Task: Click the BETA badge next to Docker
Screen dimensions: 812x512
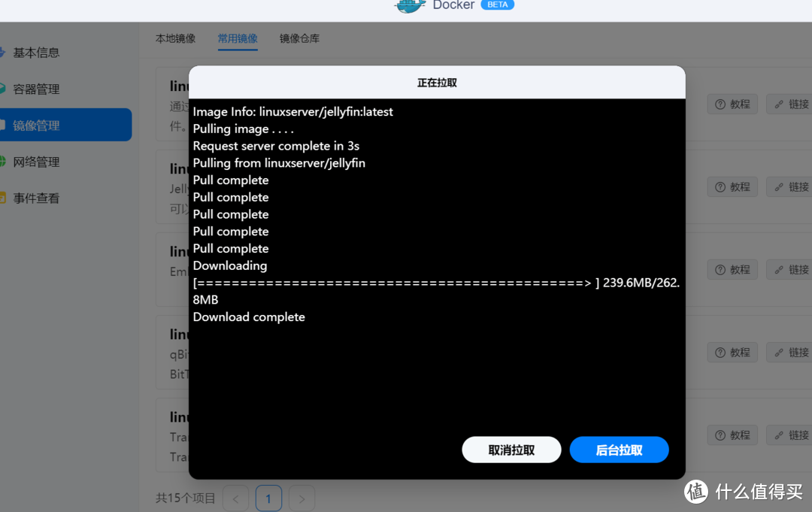Action: 497,5
